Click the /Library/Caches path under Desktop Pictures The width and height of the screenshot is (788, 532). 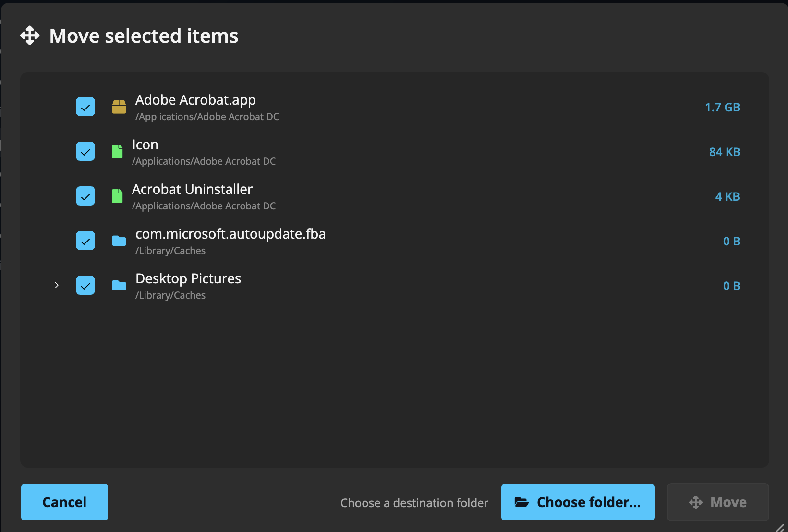click(170, 295)
